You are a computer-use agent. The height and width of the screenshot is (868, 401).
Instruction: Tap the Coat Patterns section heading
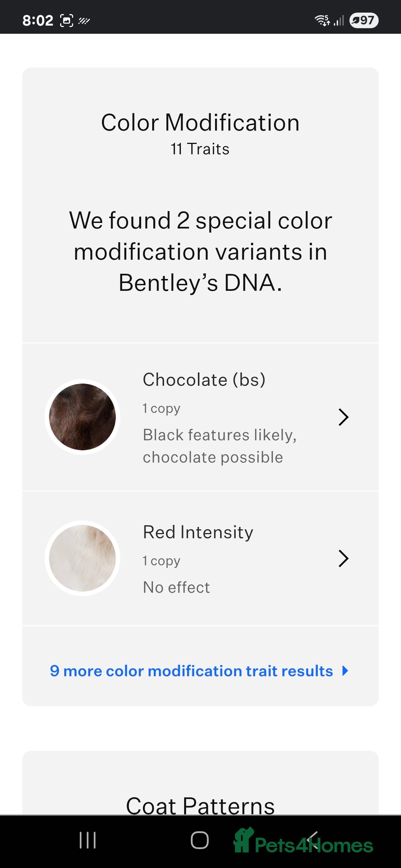point(200,806)
